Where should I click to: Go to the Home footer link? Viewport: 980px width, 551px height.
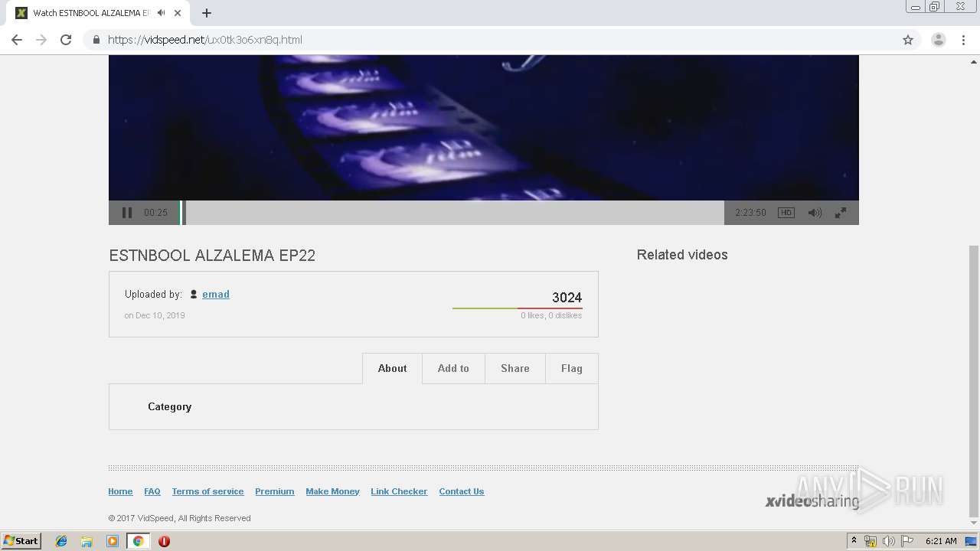pos(120,491)
